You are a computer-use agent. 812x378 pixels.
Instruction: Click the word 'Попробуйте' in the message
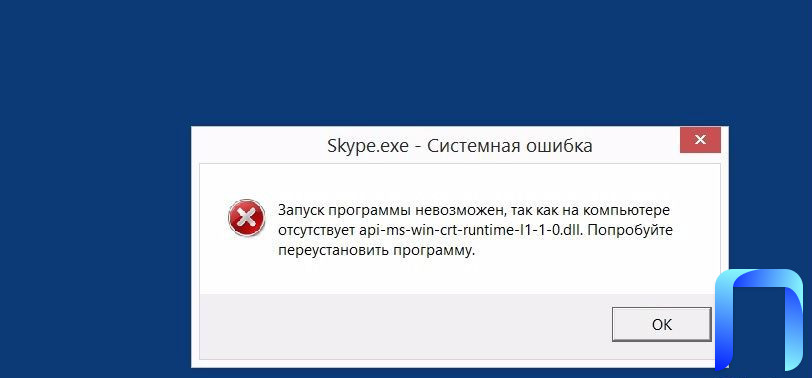point(630,230)
